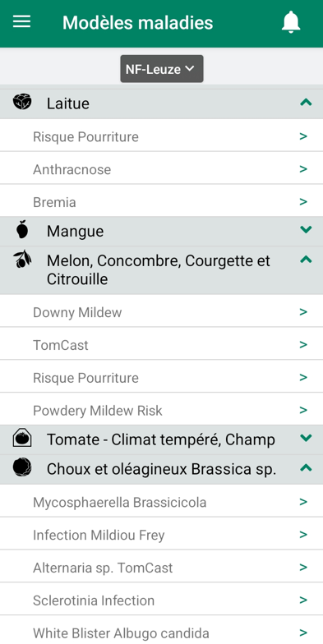Screen dimensions: 323x644
Task: Click the lettuce icon next to Laitue
Action: click(22, 102)
